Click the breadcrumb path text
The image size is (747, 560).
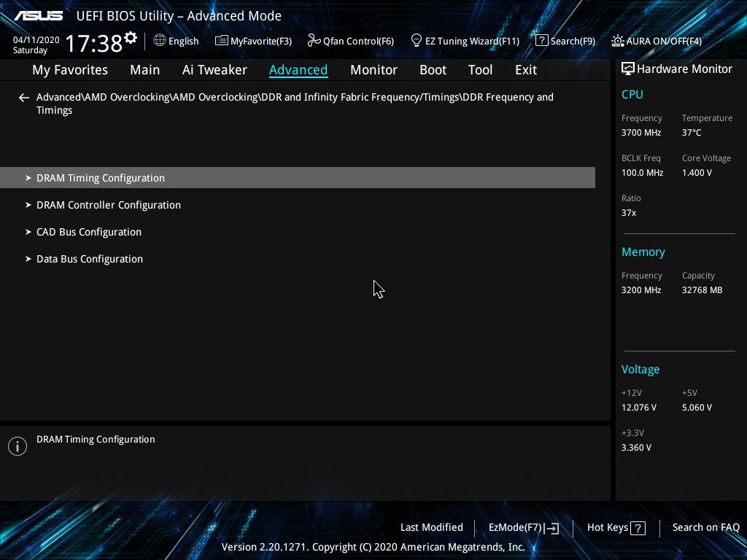[295, 104]
